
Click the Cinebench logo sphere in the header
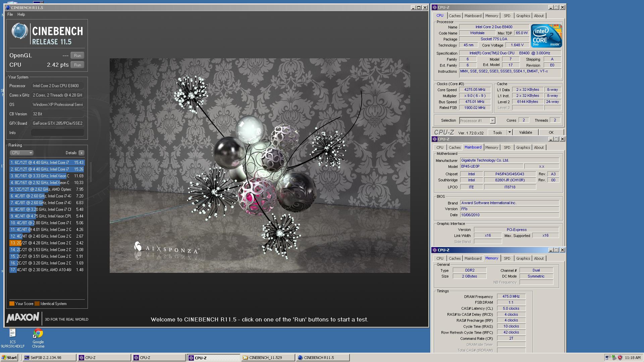point(20,32)
